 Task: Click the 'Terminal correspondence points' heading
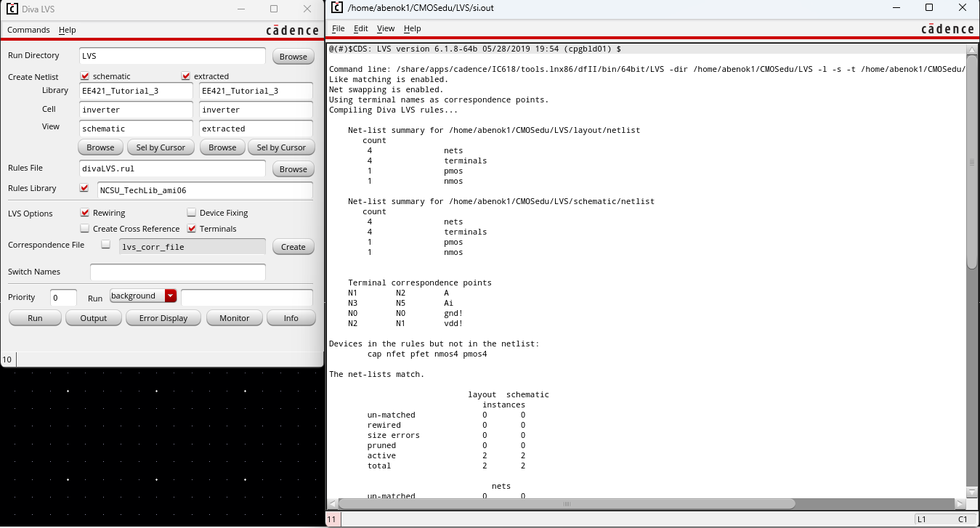pos(420,283)
